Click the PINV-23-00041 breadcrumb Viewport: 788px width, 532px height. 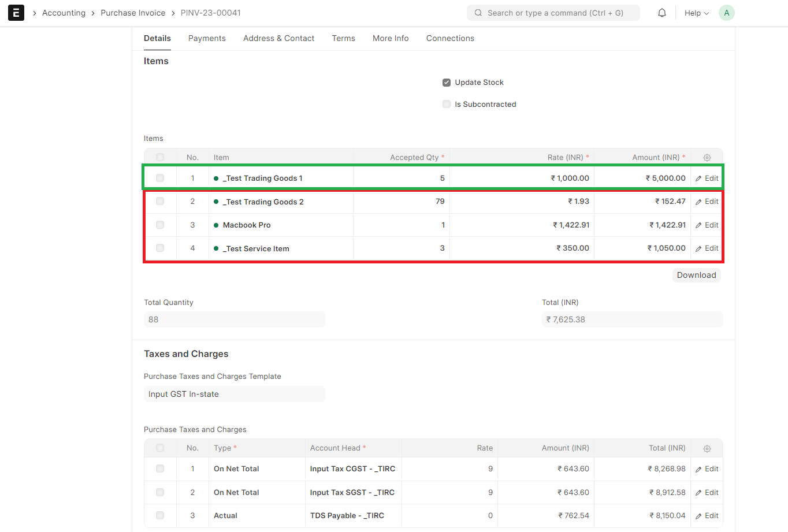pos(211,13)
